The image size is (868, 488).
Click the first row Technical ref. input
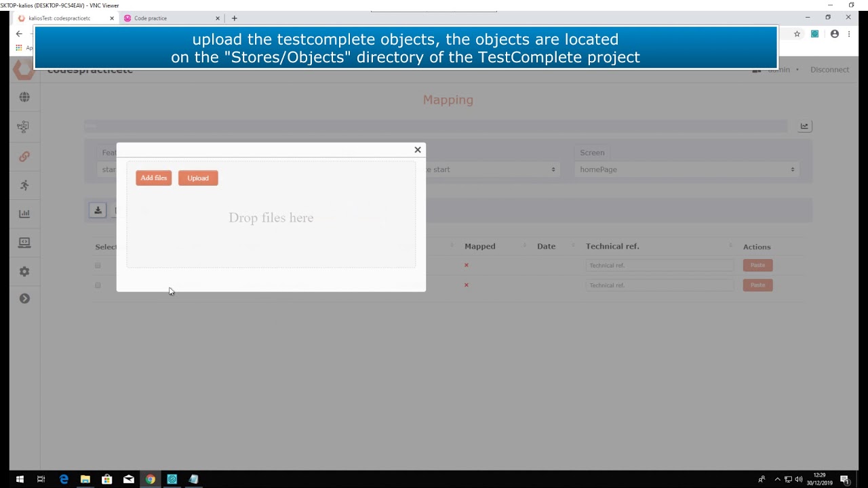660,265
